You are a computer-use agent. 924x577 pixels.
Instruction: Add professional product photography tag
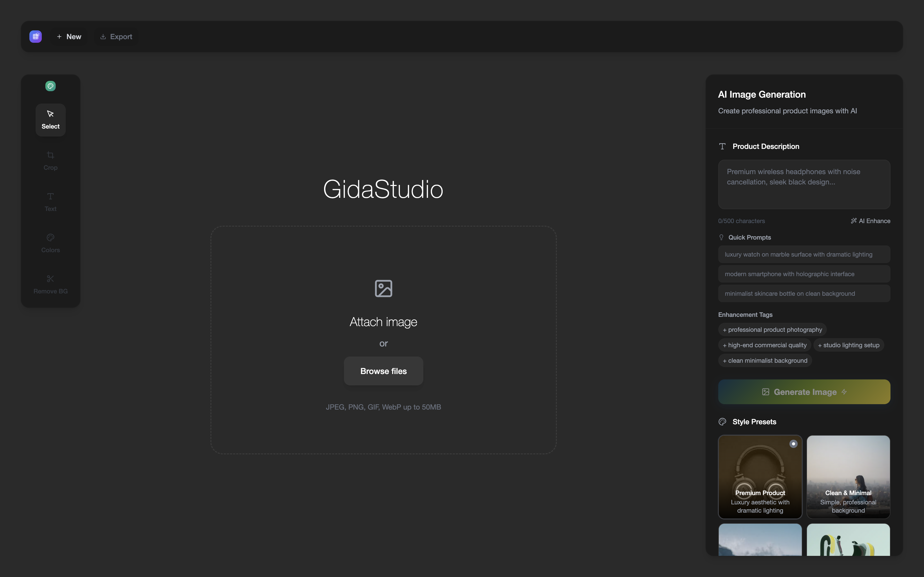point(772,330)
